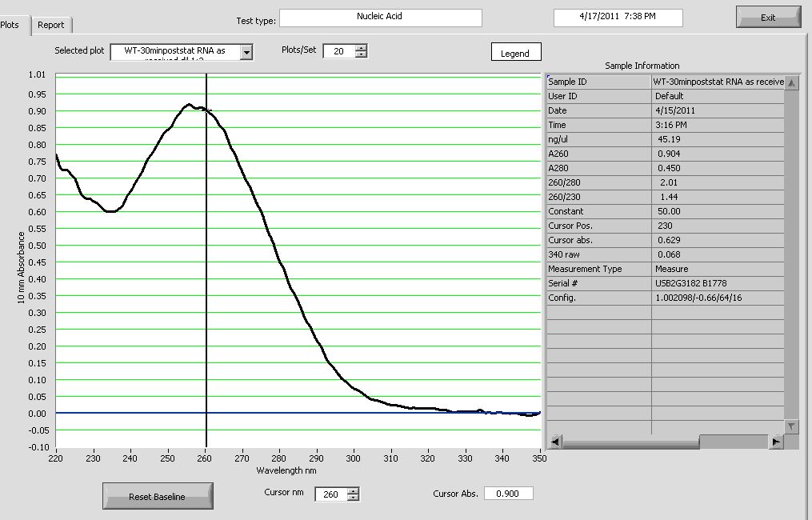
Task: Click the Plots/Set number field
Action: click(x=338, y=51)
